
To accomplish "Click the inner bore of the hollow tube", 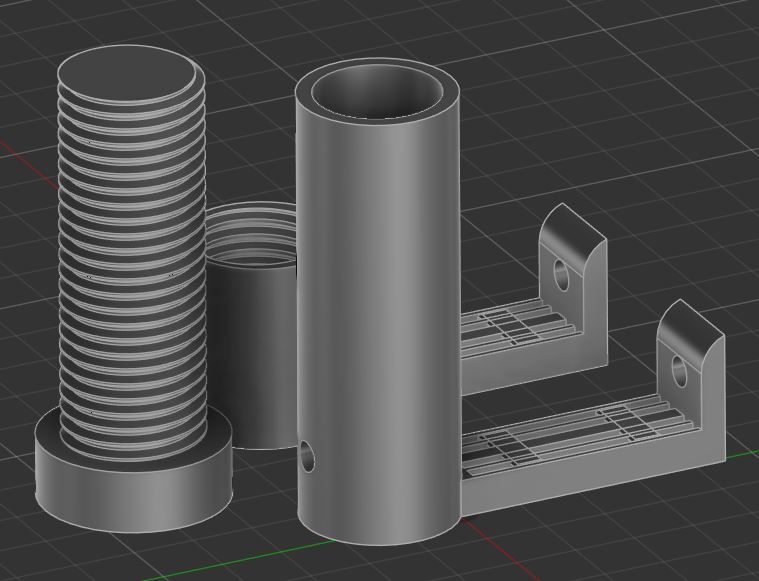I will coord(378,92).
